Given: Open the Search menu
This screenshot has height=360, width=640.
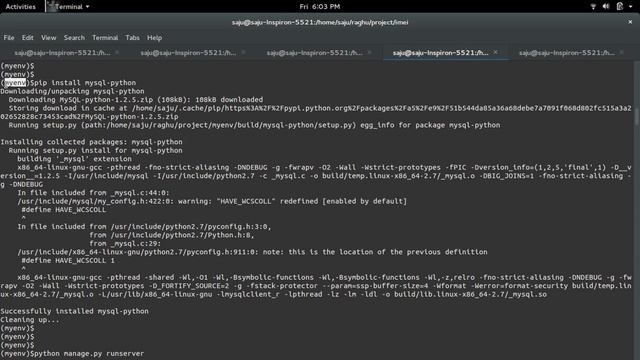Looking at the screenshot, I should click(x=74, y=38).
